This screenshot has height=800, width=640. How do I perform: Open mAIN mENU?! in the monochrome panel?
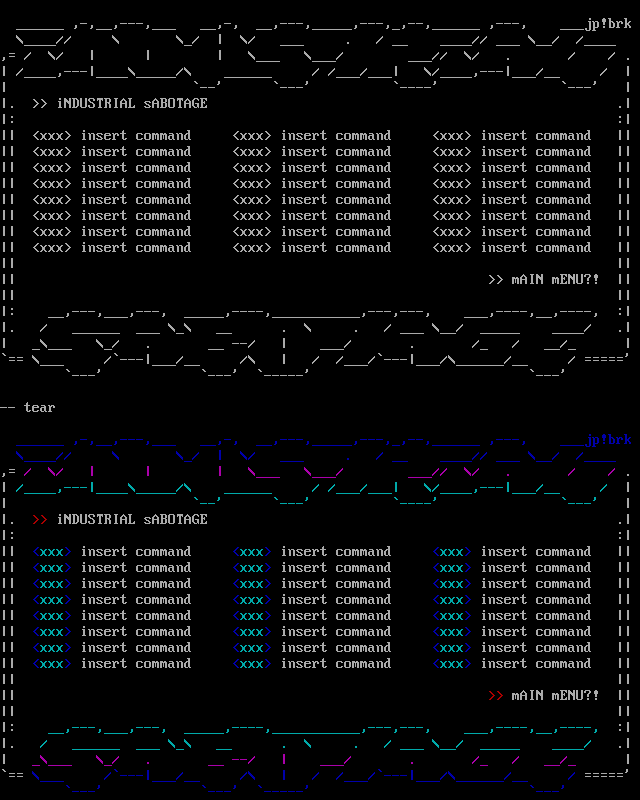(555, 280)
